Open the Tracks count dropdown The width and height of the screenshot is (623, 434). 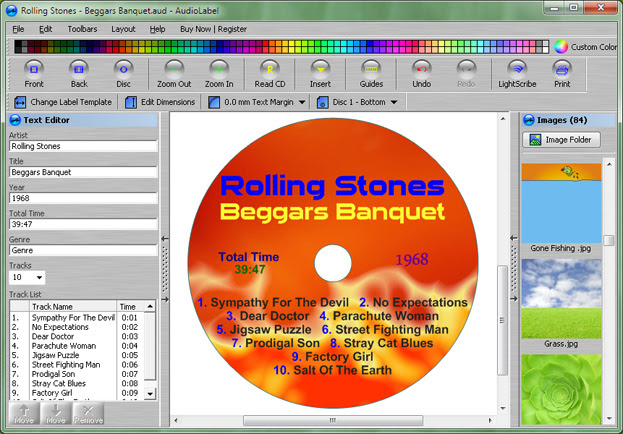pos(39,277)
